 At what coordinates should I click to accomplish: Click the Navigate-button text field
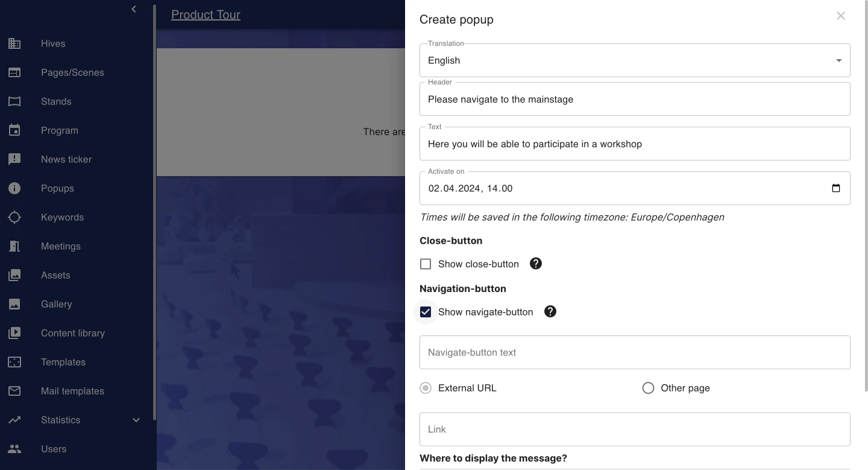(x=635, y=352)
